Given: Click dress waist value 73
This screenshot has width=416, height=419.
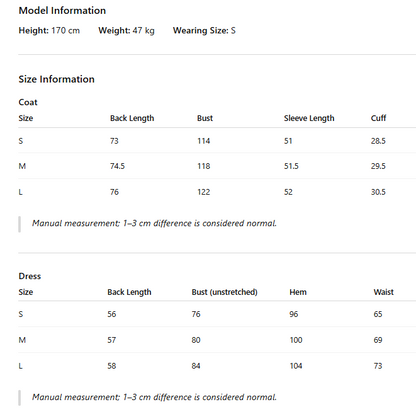Looking at the screenshot, I should [x=378, y=366].
